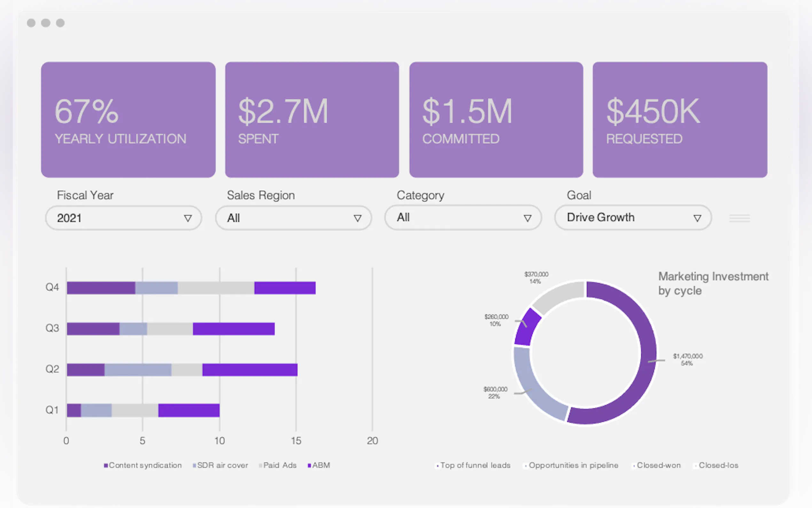Image resolution: width=812 pixels, height=508 pixels.
Task: Click the Q2 SDR air cover bar segment
Action: (x=138, y=369)
